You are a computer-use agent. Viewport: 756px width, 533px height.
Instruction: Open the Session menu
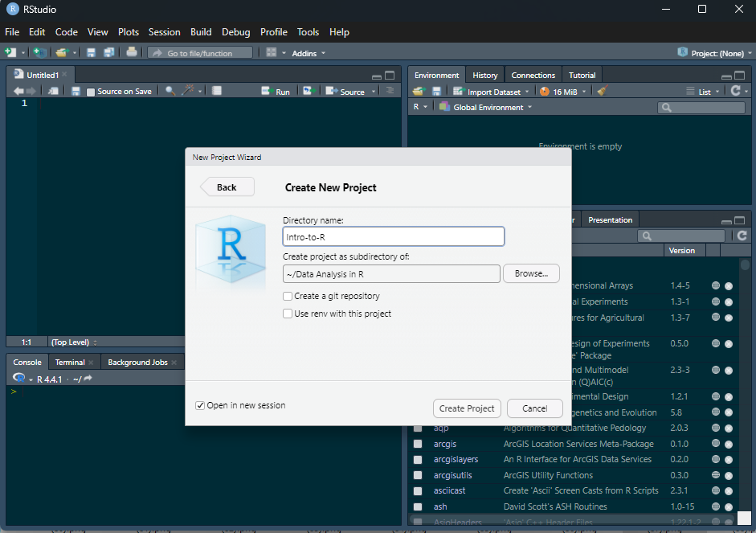pyautogui.click(x=164, y=32)
